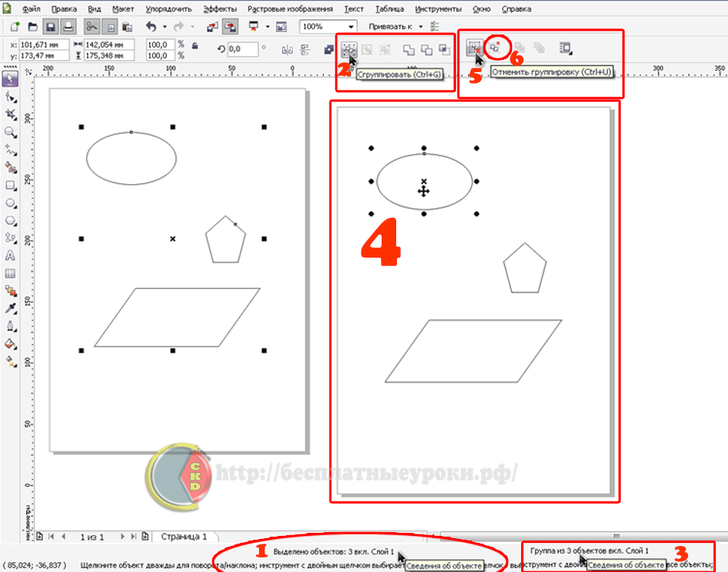Select the Interactive fill tool
The image size is (728, 572).
10,361
